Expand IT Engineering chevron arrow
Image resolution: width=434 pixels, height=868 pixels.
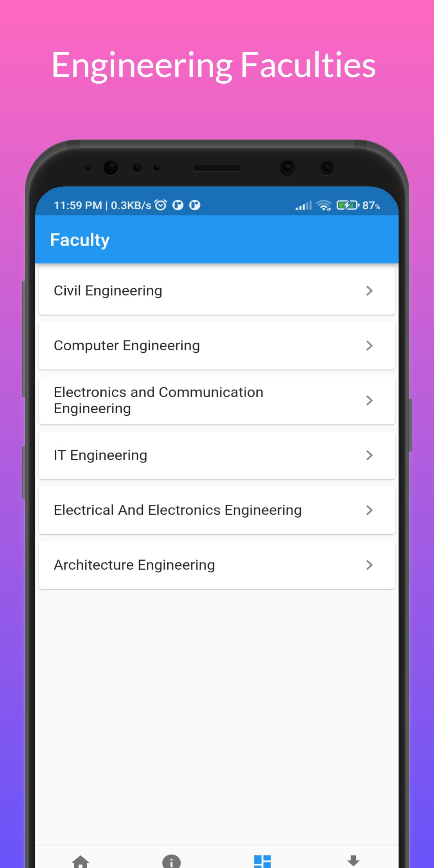coord(369,455)
